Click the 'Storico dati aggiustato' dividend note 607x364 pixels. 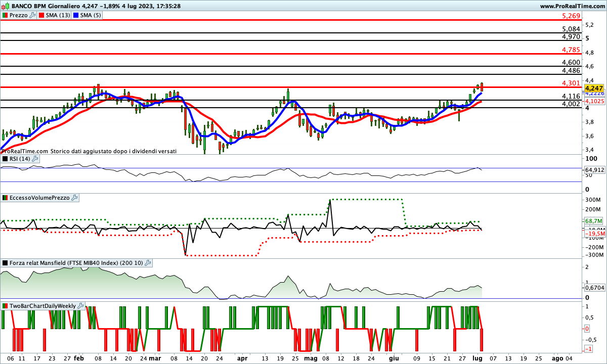point(113,151)
